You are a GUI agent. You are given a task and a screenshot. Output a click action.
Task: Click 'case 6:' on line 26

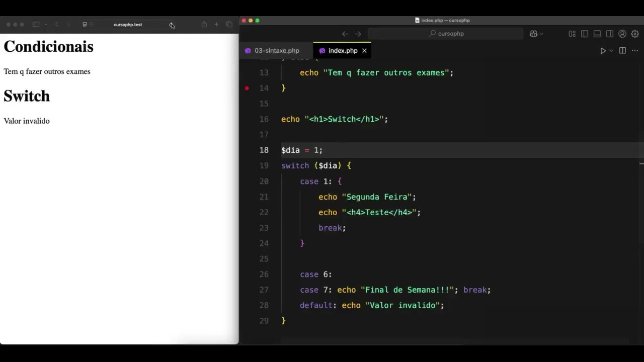(316, 274)
